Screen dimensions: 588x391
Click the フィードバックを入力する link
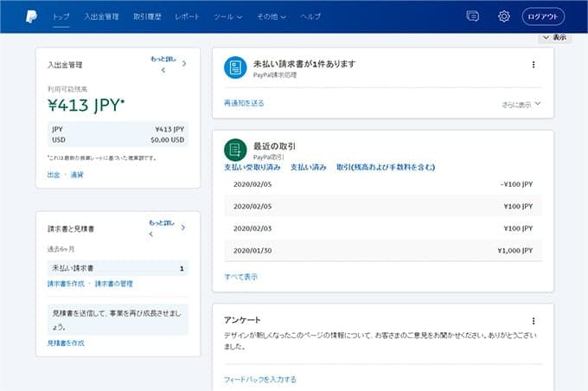tap(260, 379)
